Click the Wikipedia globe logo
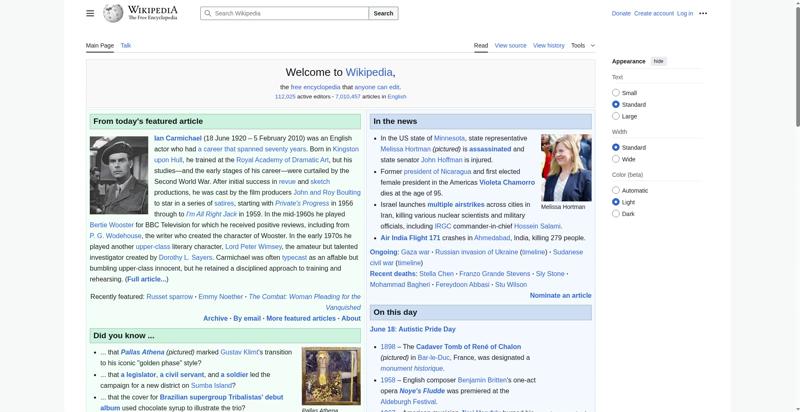 pos(113,13)
